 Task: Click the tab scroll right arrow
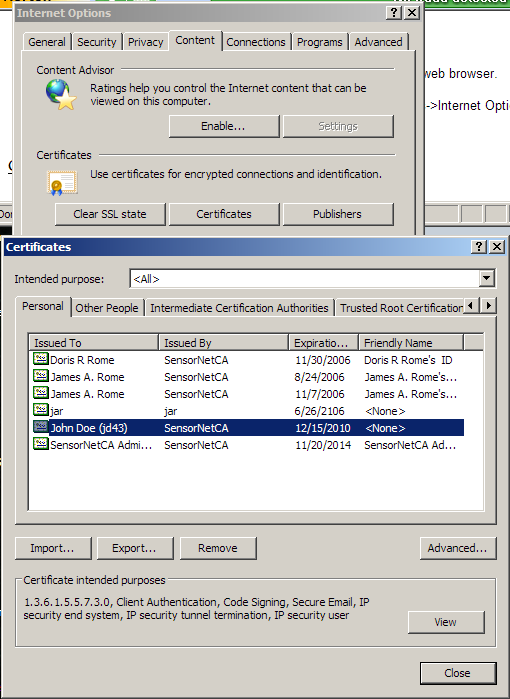[489, 306]
